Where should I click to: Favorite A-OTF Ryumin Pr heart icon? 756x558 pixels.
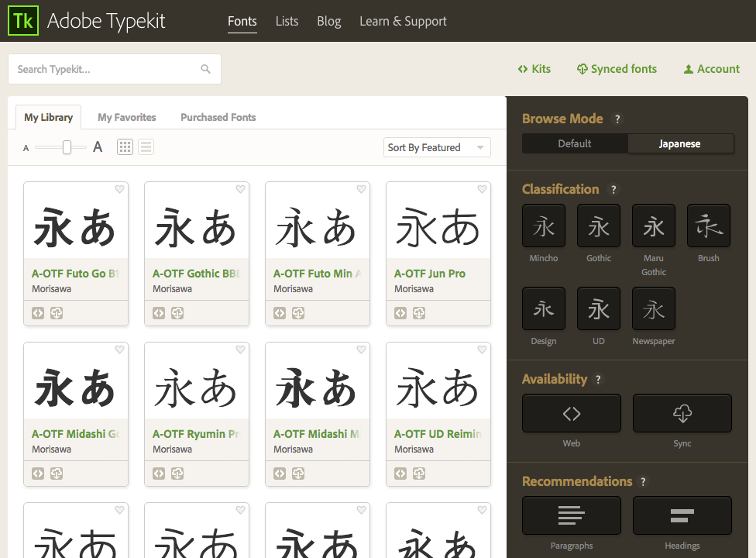click(x=241, y=350)
